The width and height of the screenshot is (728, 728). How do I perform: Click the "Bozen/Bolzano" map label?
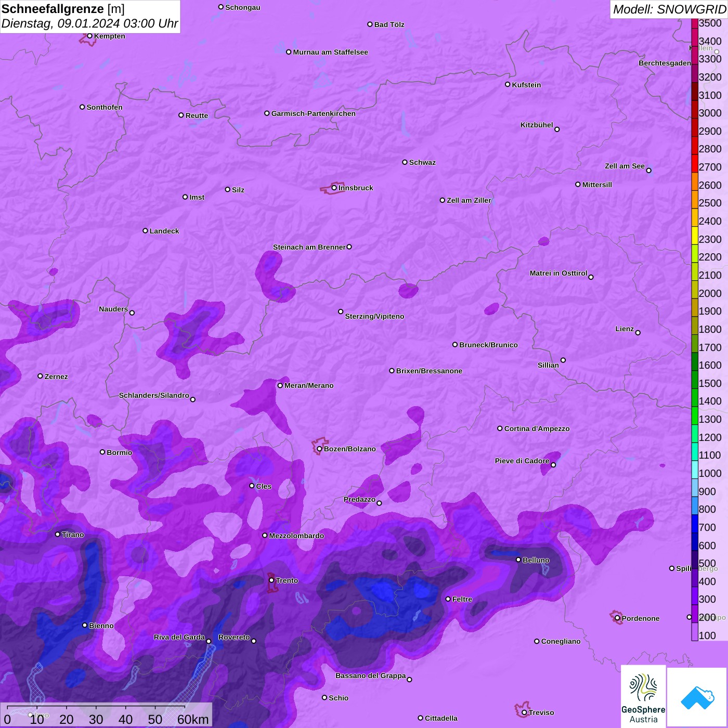coord(350,449)
